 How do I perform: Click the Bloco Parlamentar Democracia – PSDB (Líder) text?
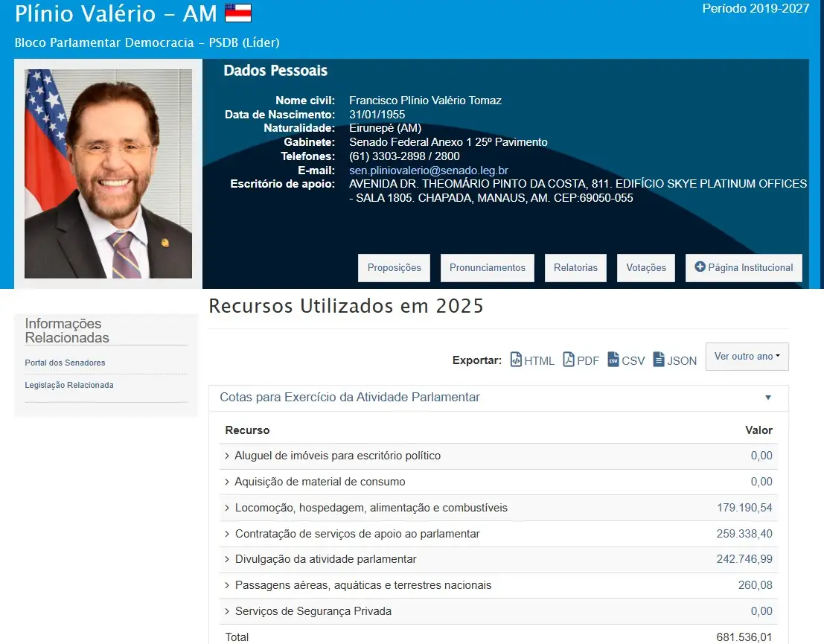(147, 42)
